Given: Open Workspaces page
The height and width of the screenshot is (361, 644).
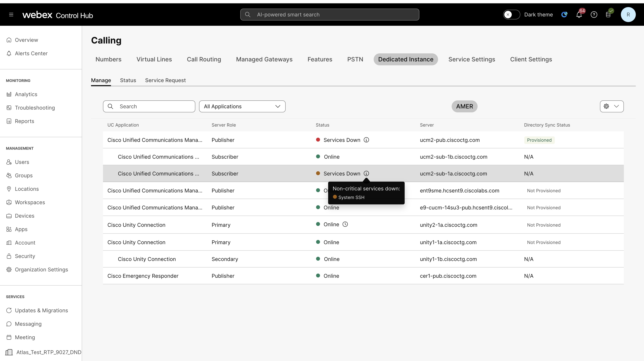Looking at the screenshot, I should pyautogui.click(x=30, y=202).
